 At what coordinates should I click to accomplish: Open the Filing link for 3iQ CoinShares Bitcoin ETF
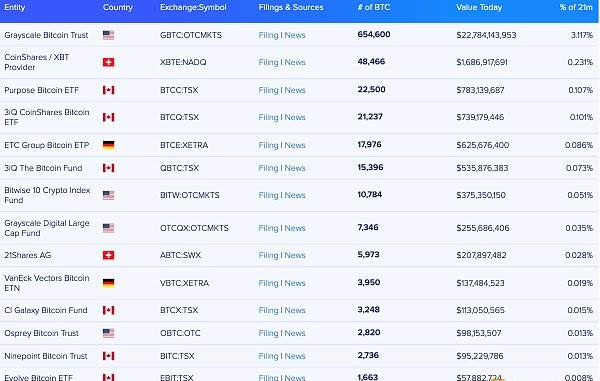coord(268,117)
